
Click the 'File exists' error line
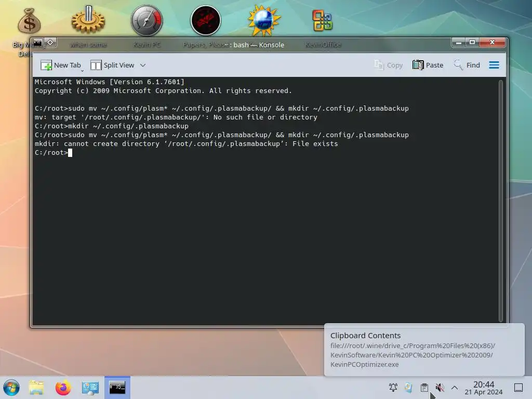187,143
